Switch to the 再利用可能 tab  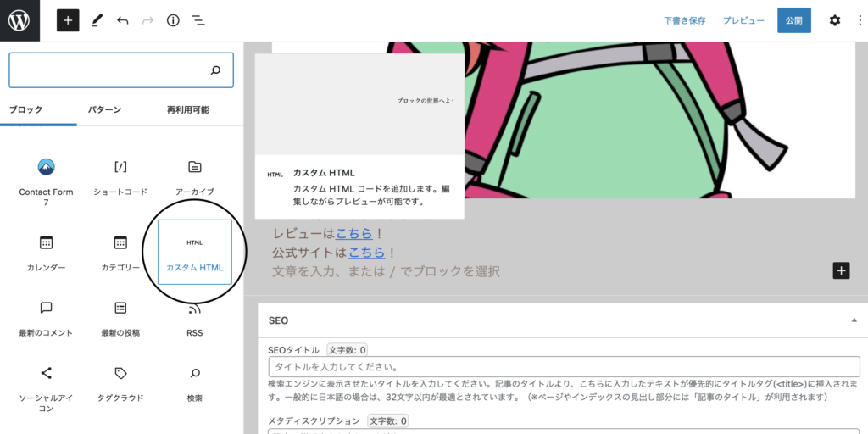(x=187, y=109)
